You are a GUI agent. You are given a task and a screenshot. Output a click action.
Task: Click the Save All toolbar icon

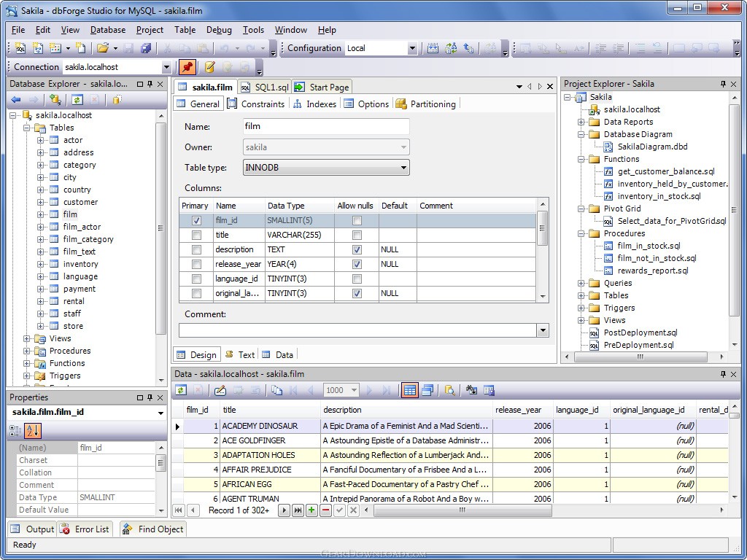(x=146, y=48)
